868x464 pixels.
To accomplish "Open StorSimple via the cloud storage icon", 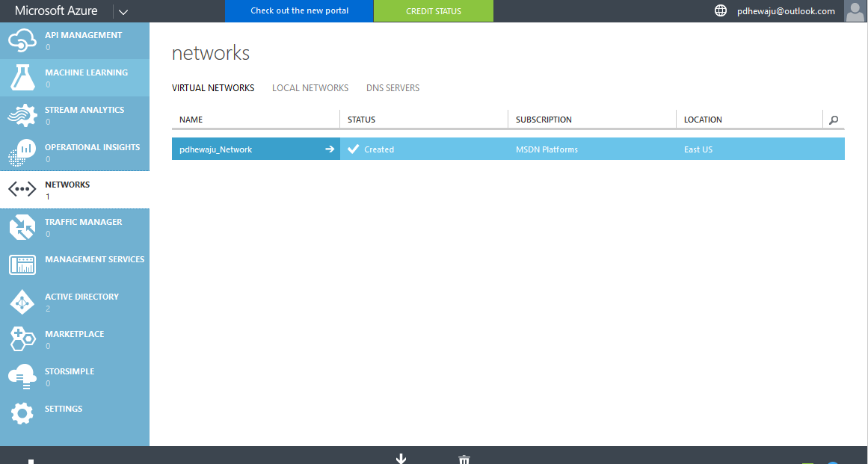I will [x=22, y=377].
